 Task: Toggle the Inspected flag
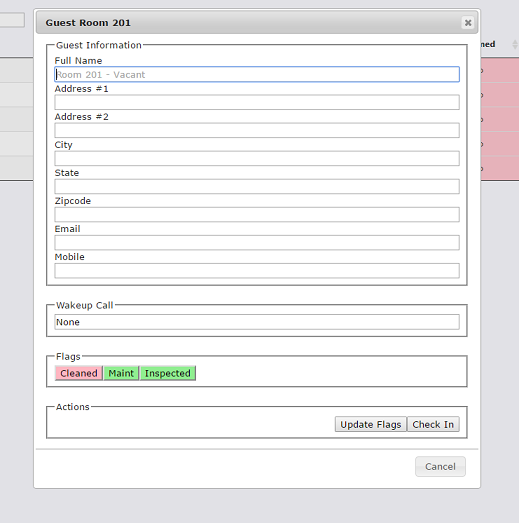(167, 373)
